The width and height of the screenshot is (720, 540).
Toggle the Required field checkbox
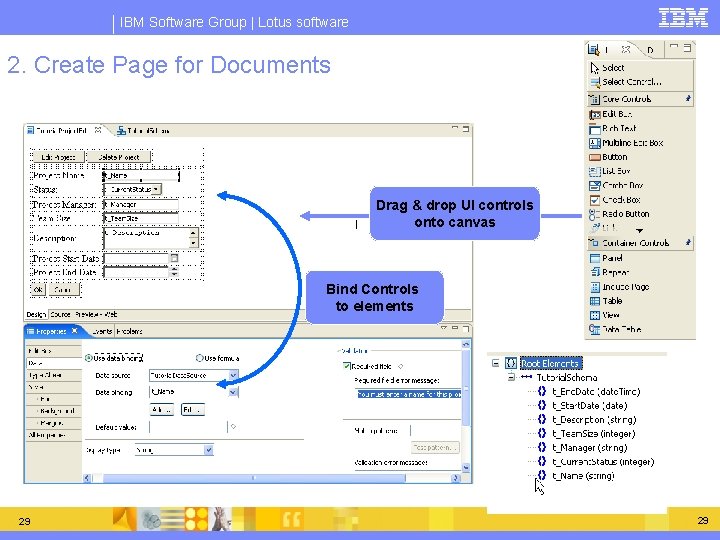[x=347, y=366]
